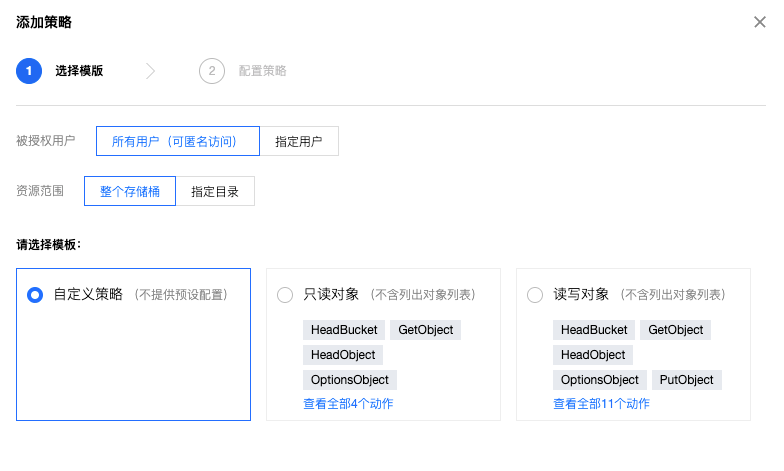Image resolution: width=784 pixels, height=471 pixels.
Task: Click the 配置策略 step label
Action: click(263, 71)
